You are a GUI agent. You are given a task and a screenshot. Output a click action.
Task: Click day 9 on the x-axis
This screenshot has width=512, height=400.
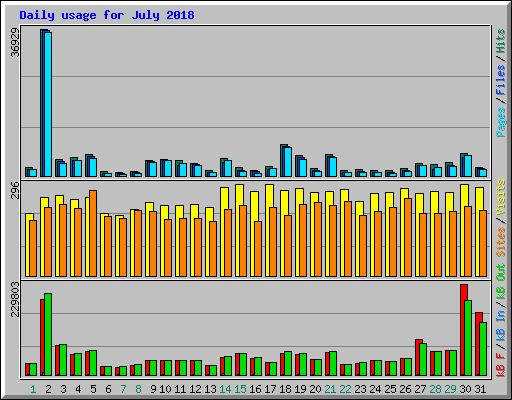click(153, 389)
